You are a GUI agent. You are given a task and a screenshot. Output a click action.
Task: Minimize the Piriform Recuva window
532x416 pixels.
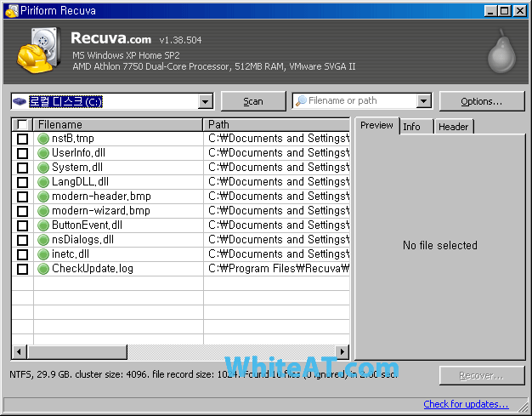pos(490,11)
